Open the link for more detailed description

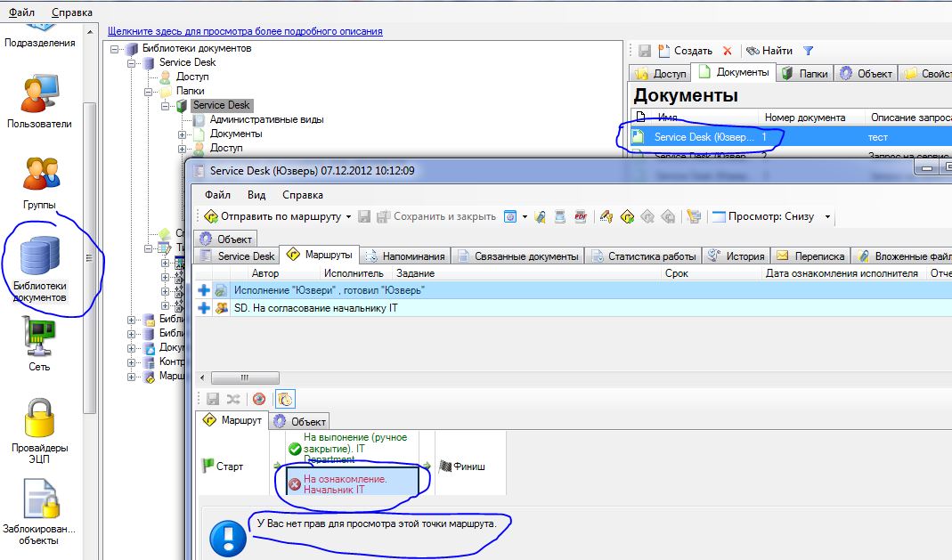[245, 31]
